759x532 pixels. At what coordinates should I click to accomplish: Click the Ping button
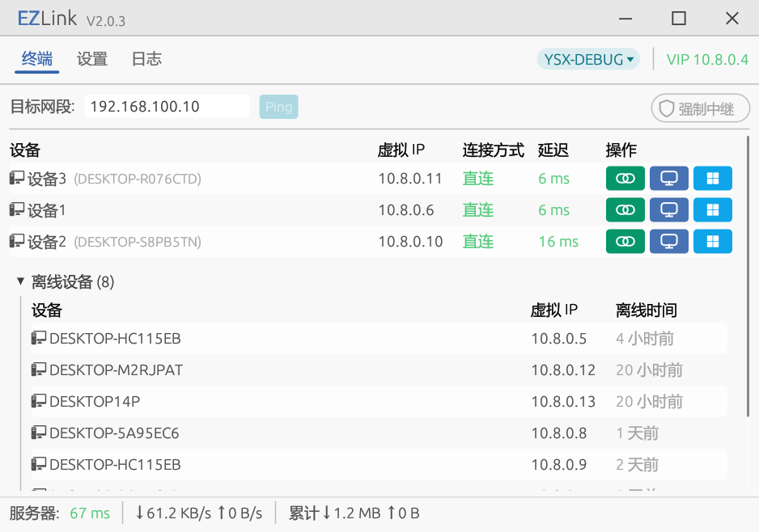pyautogui.click(x=279, y=107)
